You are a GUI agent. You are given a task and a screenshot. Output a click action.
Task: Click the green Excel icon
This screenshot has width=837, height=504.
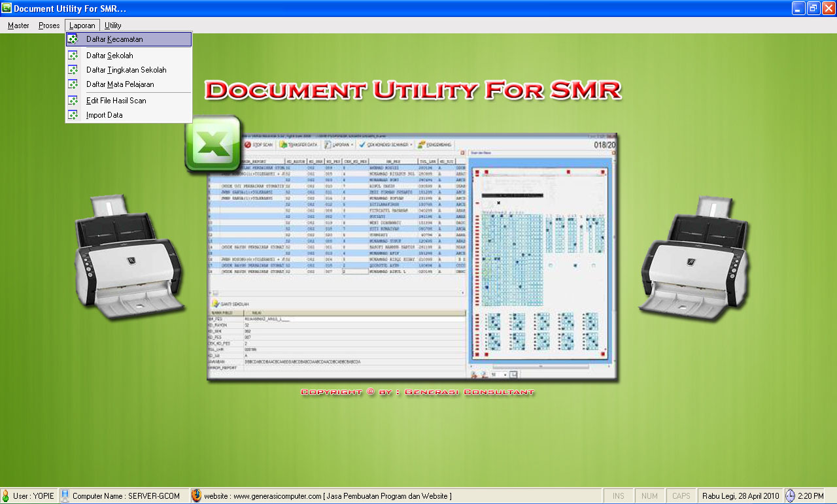click(x=213, y=144)
